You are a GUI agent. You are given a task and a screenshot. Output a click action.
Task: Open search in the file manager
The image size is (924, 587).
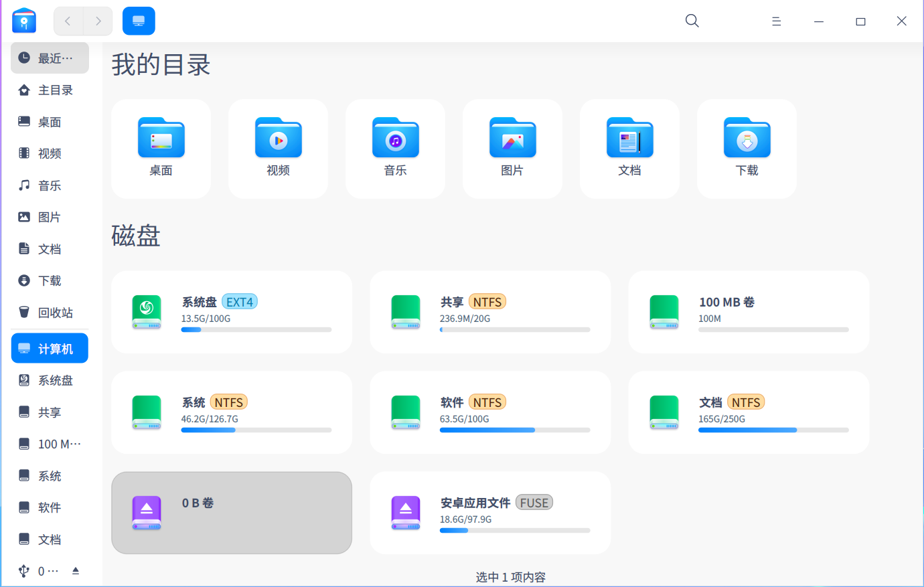tap(692, 21)
